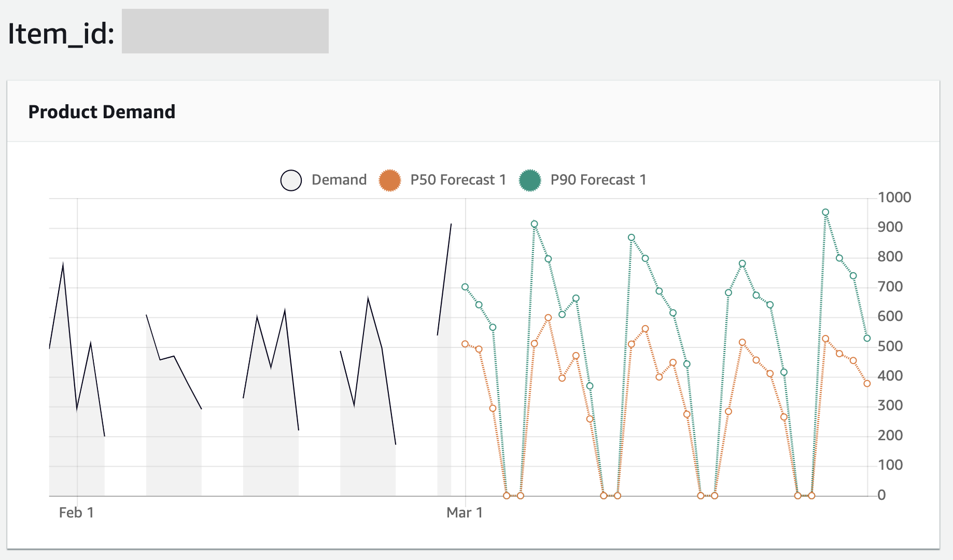Image resolution: width=953 pixels, height=560 pixels.
Task: Click the first orange P50 point at Mar 1
Action: pyautogui.click(x=465, y=344)
